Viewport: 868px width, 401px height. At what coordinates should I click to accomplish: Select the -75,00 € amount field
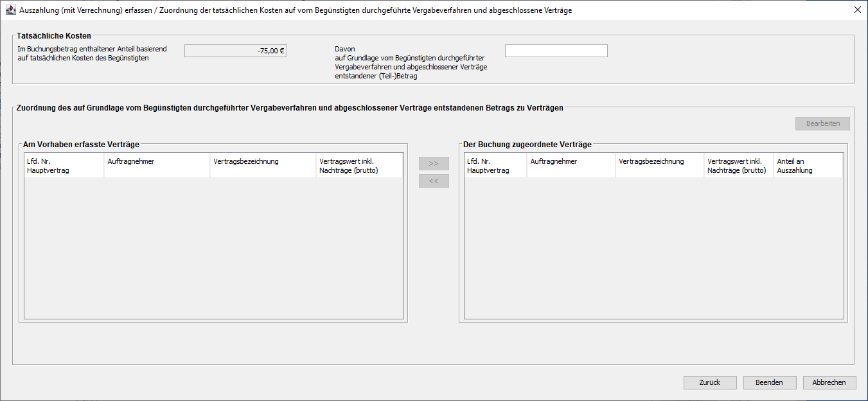tap(235, 51)
